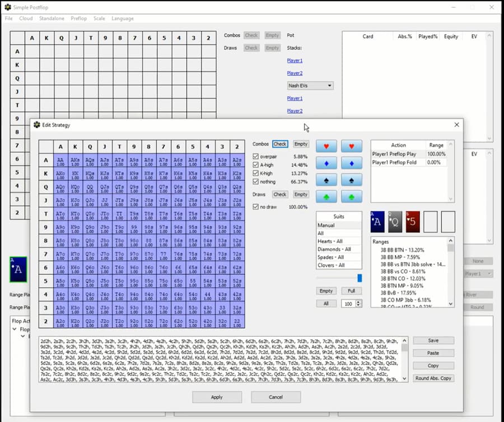The width and height of the screenshot is (504, 422).
Task: Apply the edited strategy
Action: (x=217, y=397)
